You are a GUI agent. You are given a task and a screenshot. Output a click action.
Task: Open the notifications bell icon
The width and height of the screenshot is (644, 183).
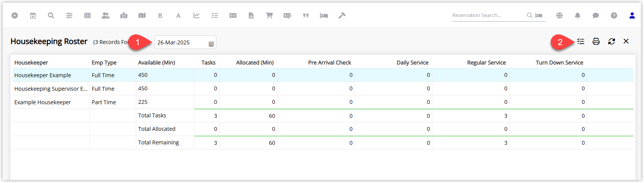click(x=577, y=15)
